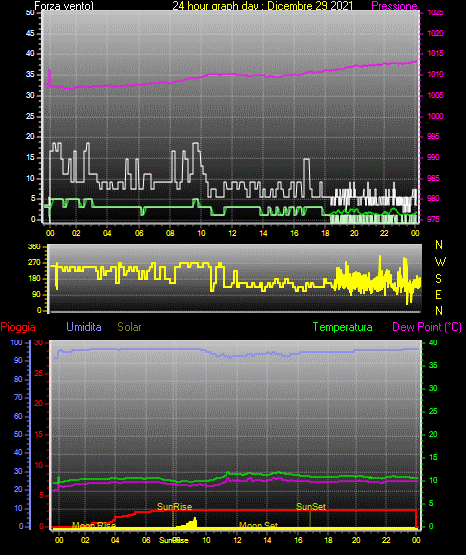
Task: Click the Forza vento axis title
Action: pyautogui.click(x=64, y=6)
